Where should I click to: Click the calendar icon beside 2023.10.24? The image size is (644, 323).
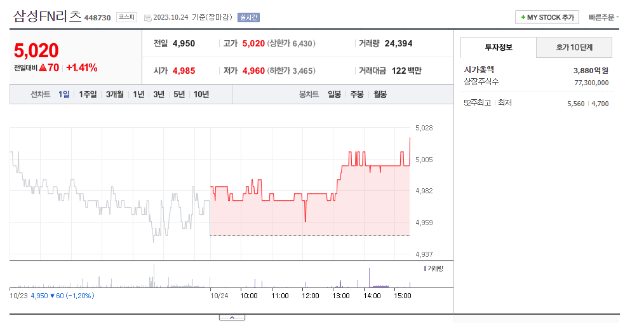(x=147, y=18)
